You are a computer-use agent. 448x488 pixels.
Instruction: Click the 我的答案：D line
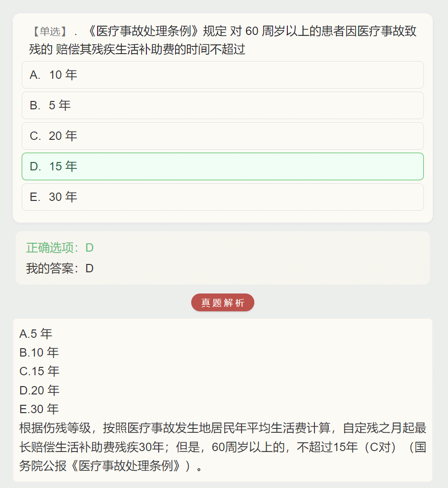click(x=60, y=268)
